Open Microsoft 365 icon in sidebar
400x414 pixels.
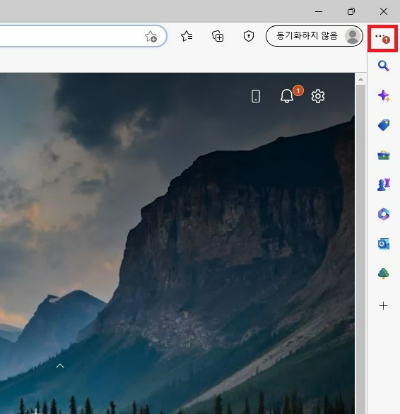(384, 214)
